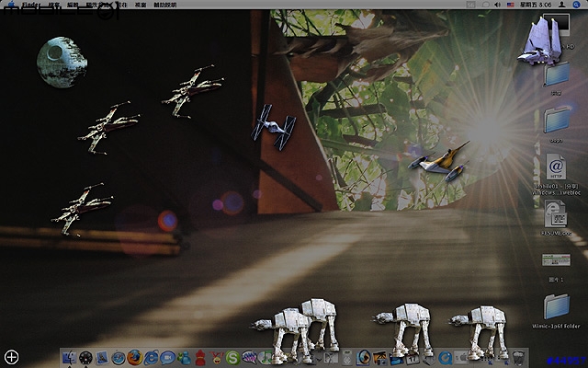This screenshot has width=588, height=368.
Task: Click the menu bar clock 星期五
Action: tap(536, 5)
